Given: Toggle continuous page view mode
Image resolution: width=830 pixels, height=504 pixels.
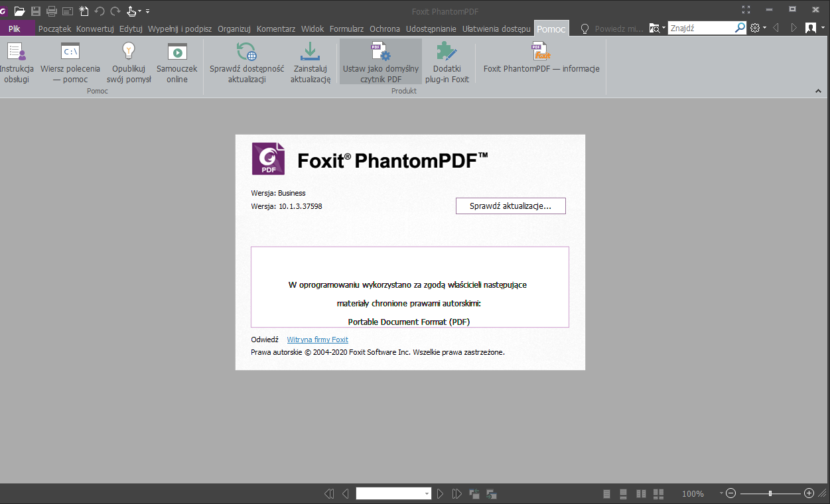Looking at the screenshot, I should coord(623,493).
